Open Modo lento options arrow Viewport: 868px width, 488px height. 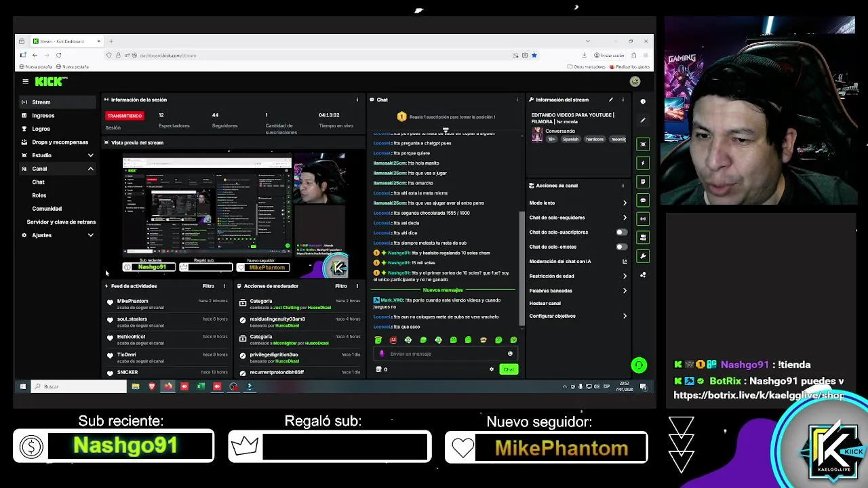click(x=625, y=203)
